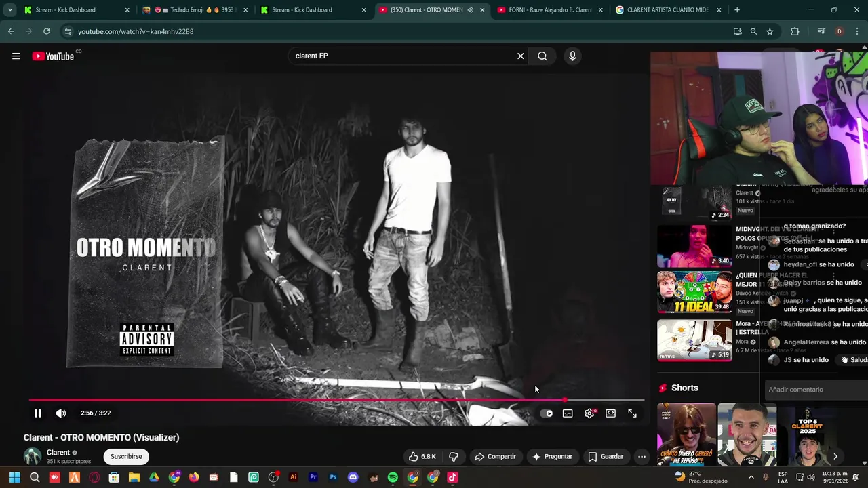Open the Mora 5:19 video thumbnail
Viewport: 868px width, 488px height.
tap(694, 340)
